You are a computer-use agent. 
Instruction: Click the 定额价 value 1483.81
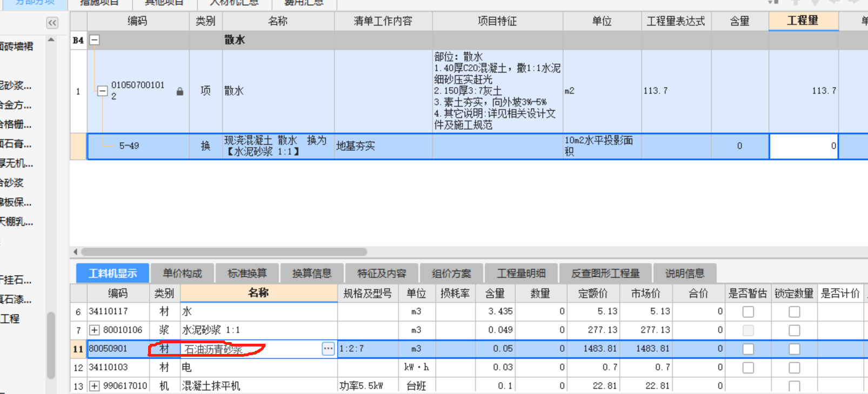(x=600, y=349)
